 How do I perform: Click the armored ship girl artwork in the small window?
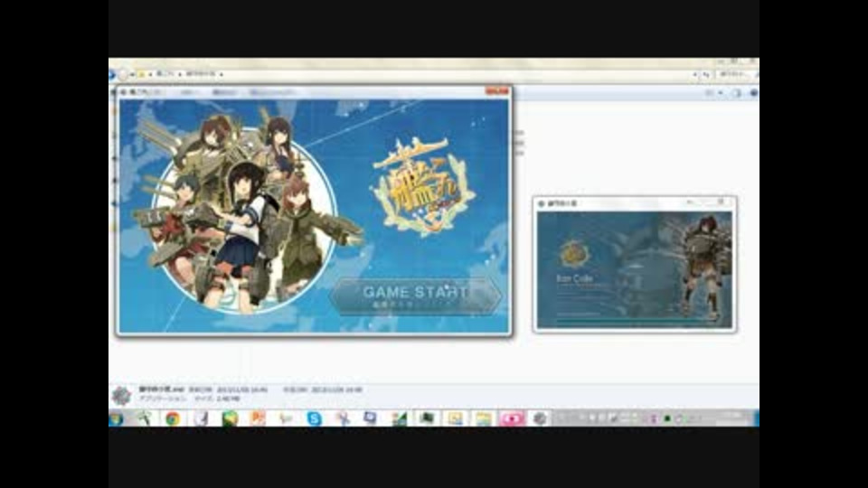[x=704, y=268]
